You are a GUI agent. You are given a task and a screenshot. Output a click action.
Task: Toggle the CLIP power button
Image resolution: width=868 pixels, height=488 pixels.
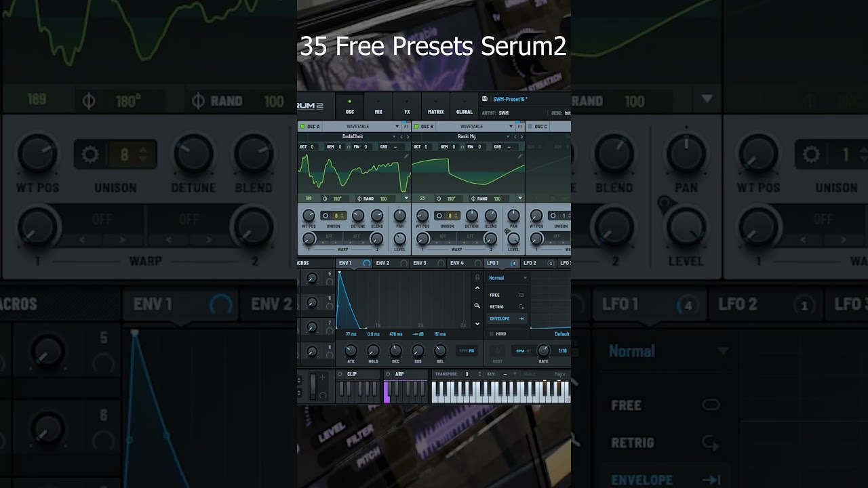tap(341, 374)
